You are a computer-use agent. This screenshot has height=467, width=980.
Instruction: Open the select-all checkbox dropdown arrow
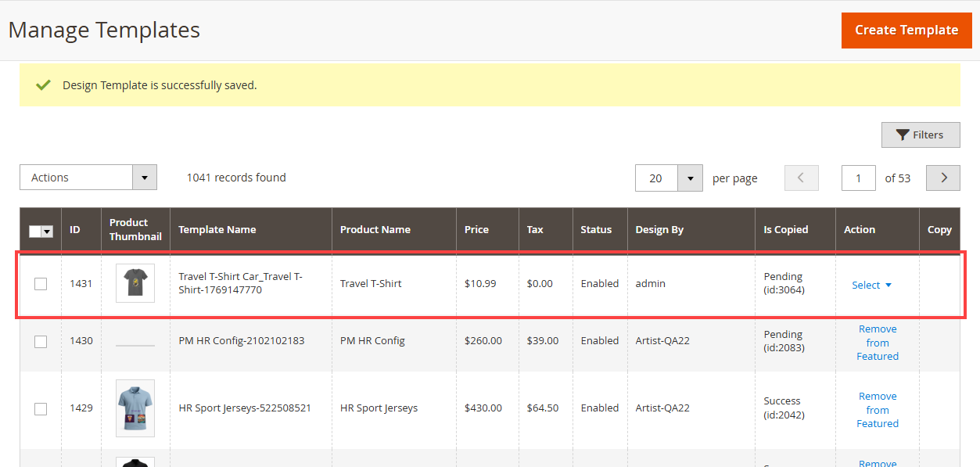[x=47, y=231]
